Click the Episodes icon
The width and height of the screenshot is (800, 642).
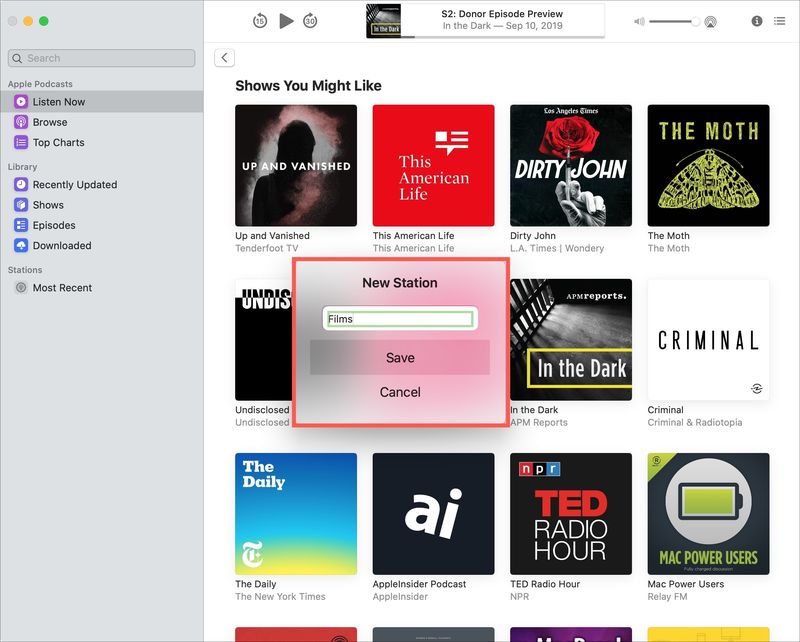(21, 225)
